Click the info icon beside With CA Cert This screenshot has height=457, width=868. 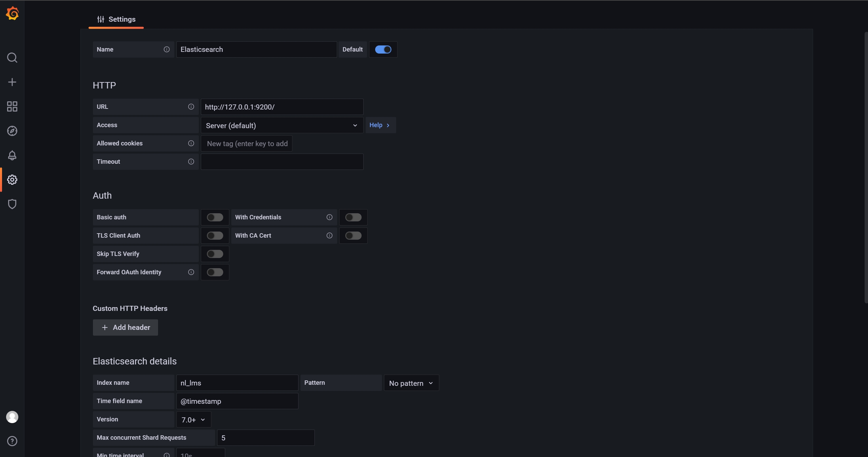329,236
